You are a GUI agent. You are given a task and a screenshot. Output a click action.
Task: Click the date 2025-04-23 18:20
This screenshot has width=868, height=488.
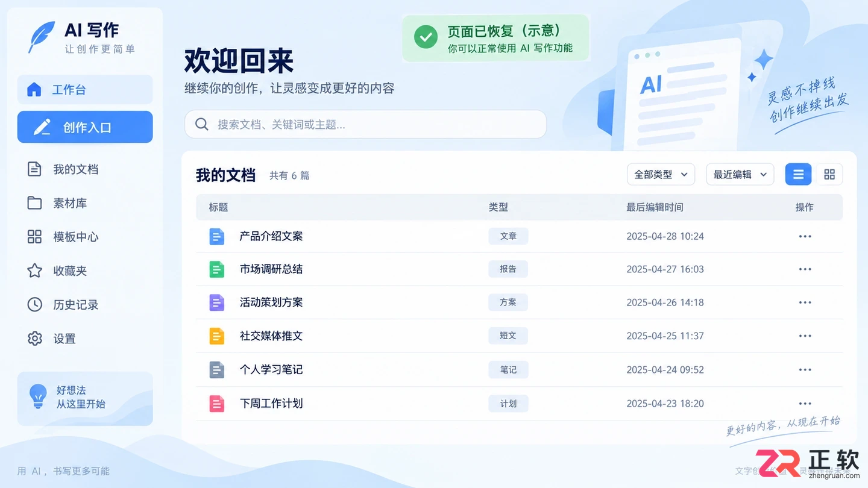665,404
